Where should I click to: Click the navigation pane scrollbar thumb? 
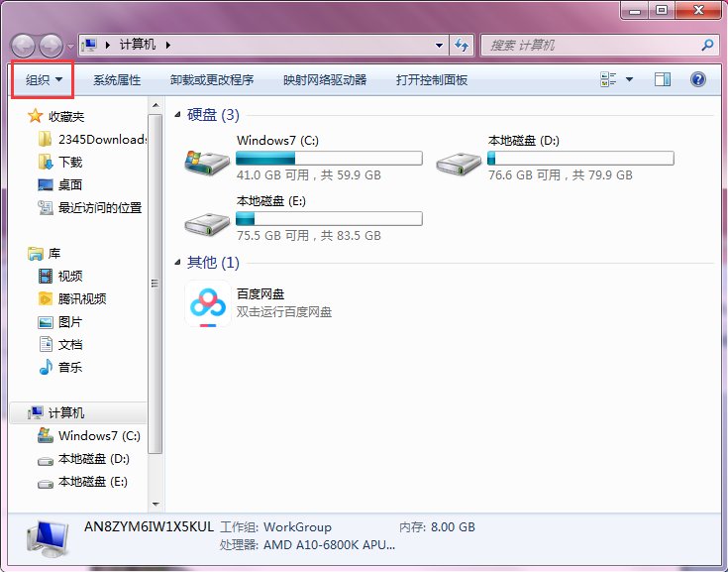point(156,284)
